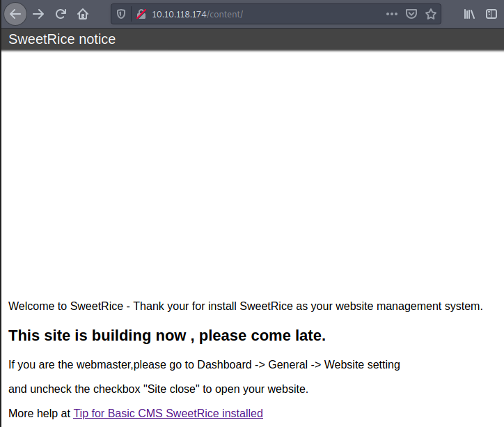View insecure connection padlock info
Viewport: 504px width, 427px height.
coord(141,14)
